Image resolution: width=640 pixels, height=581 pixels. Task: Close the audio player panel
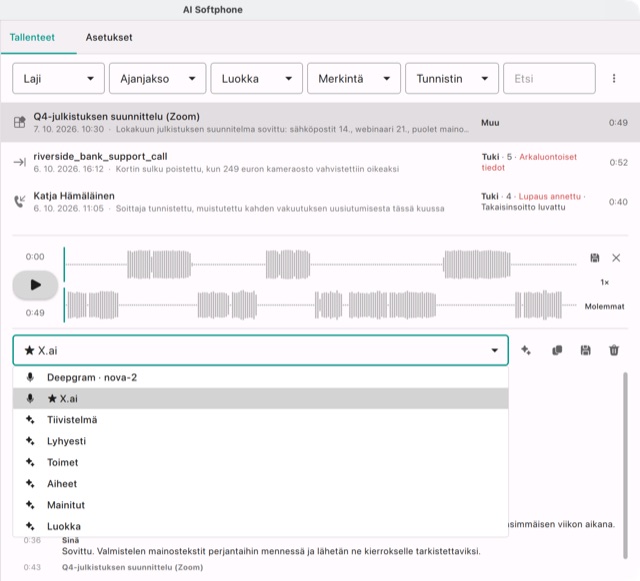pyautogui.click(x=616, y=258)
